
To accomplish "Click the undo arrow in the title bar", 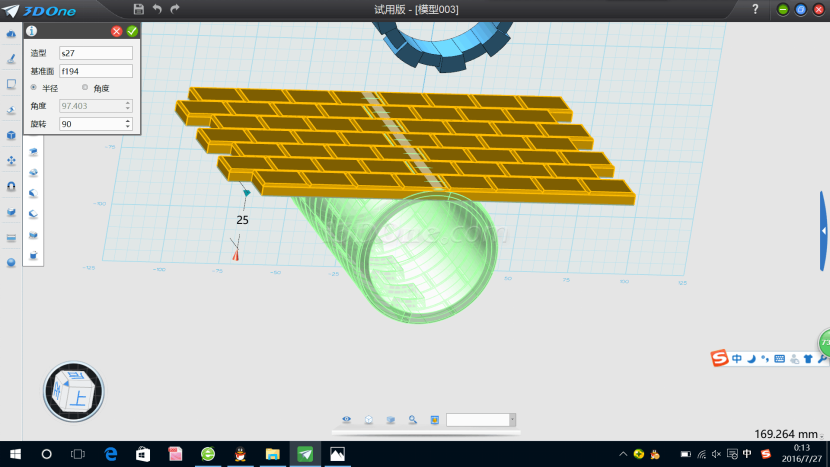I will click(157, 9).
